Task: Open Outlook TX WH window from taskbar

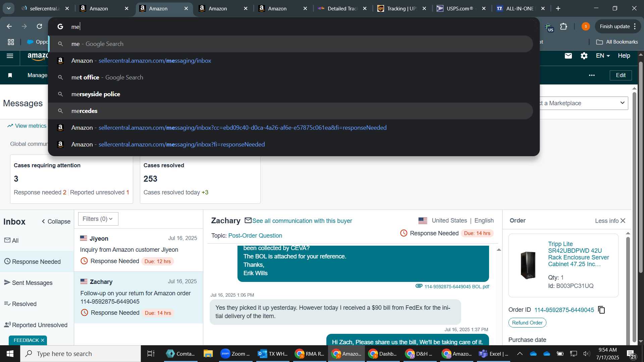Action: (x=272, y=354)
